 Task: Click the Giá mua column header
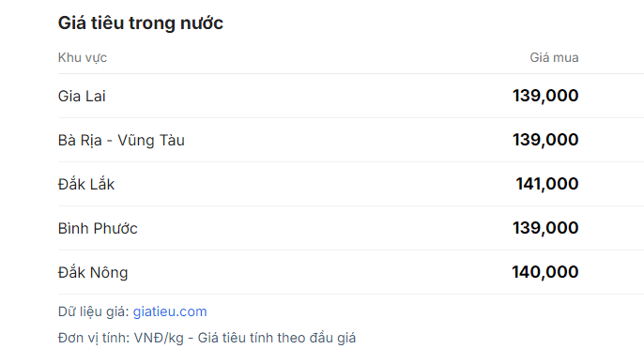pos(554,57)
